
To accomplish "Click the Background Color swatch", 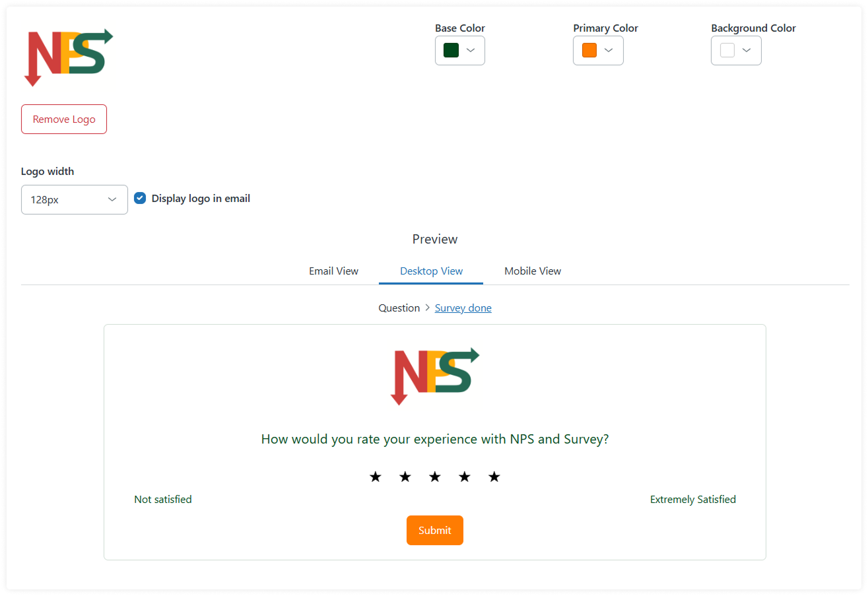I will pyautogui.click(x=727, y=50).
